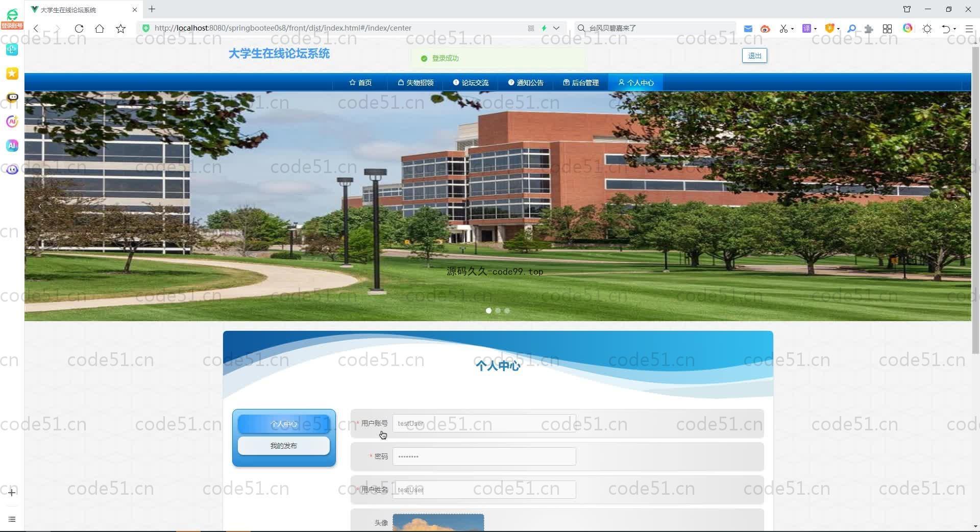The image size is (980, 532).
Task: Open a new browser tab with plus
Action: (x=152, y=9)
